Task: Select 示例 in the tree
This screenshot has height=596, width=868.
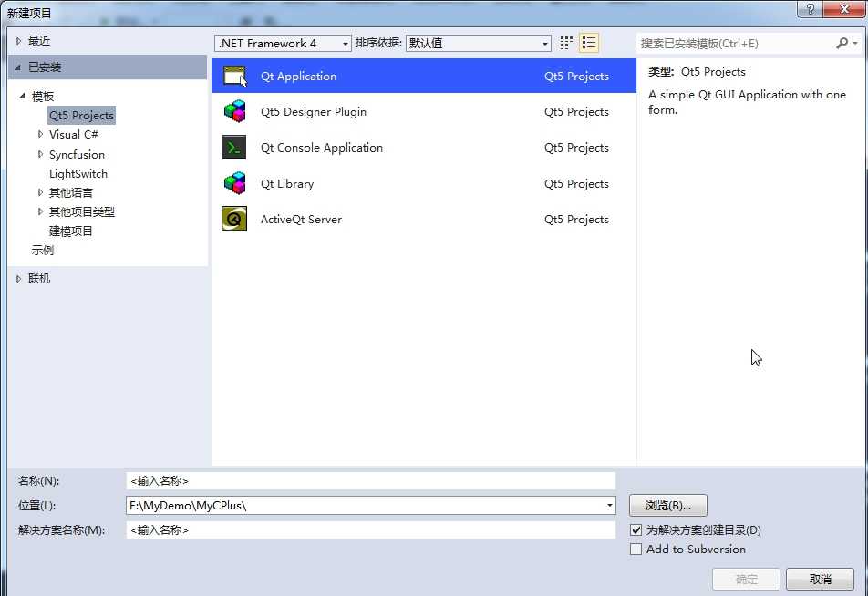Action: coord(43,250)
